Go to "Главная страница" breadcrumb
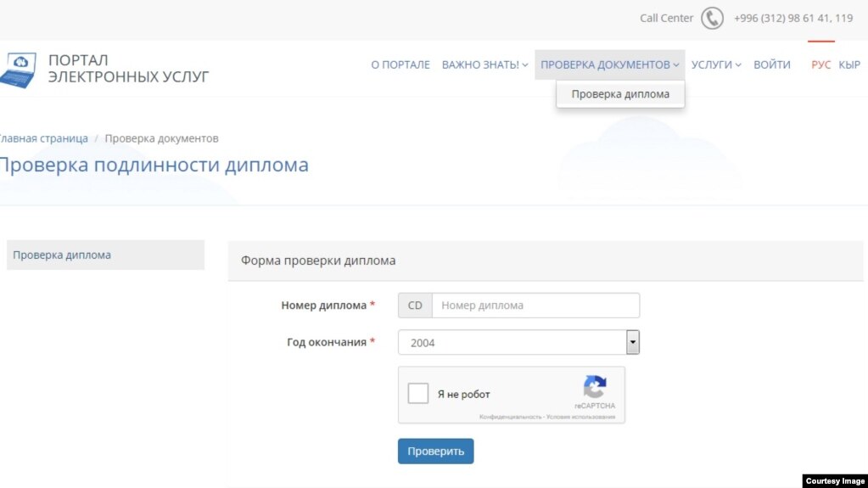The height and width of the screenshot is (488, 868). tap(44, 138)
